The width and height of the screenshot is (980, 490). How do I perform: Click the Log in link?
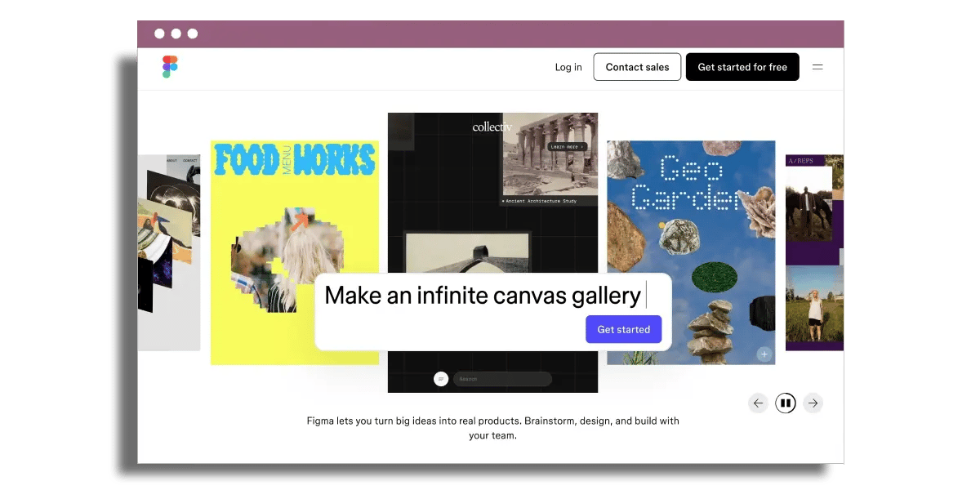(568, 67)
